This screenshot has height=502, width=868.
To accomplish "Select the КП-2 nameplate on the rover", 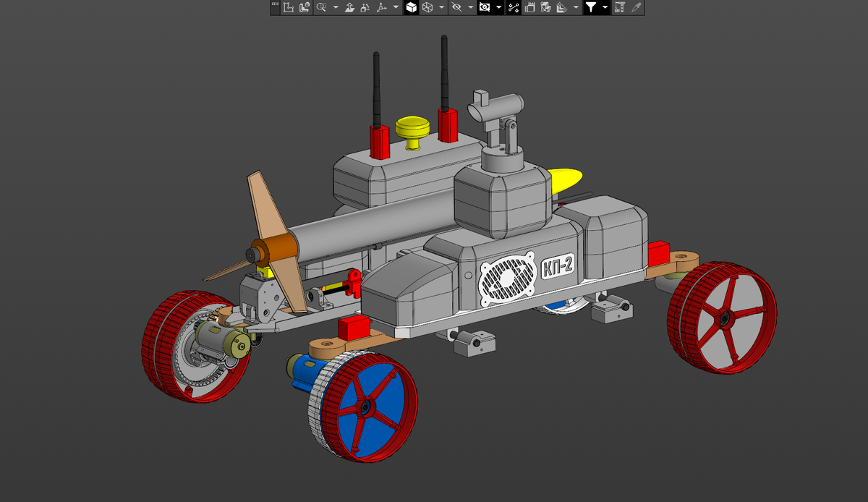I will click(557, 268).
